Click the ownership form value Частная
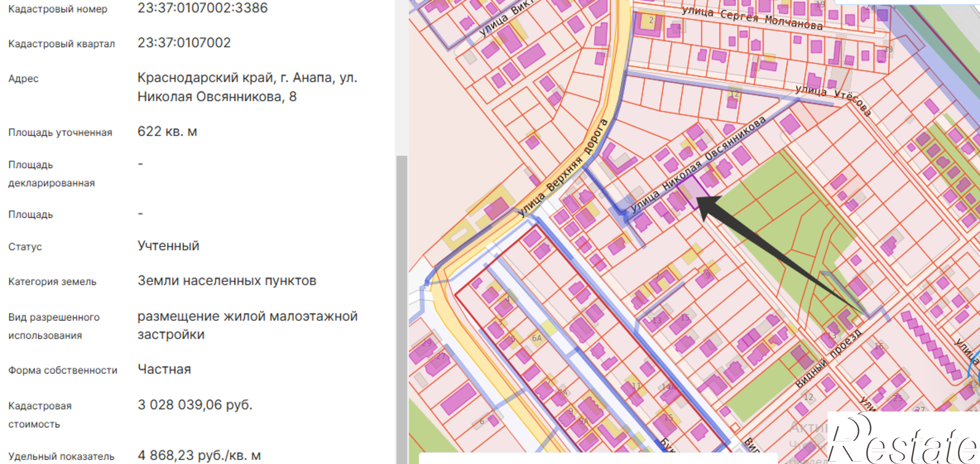The height and width of the screenshot is (464, 980). coord(164,369)
